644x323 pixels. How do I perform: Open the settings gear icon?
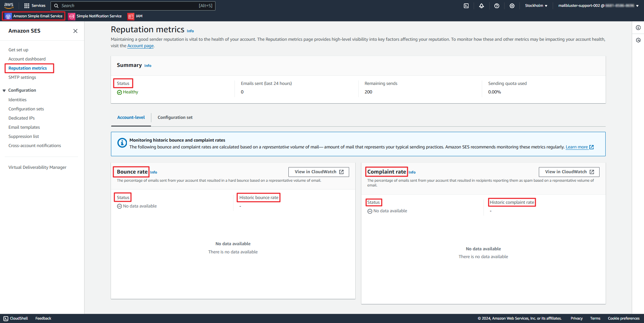pos(512,6)
